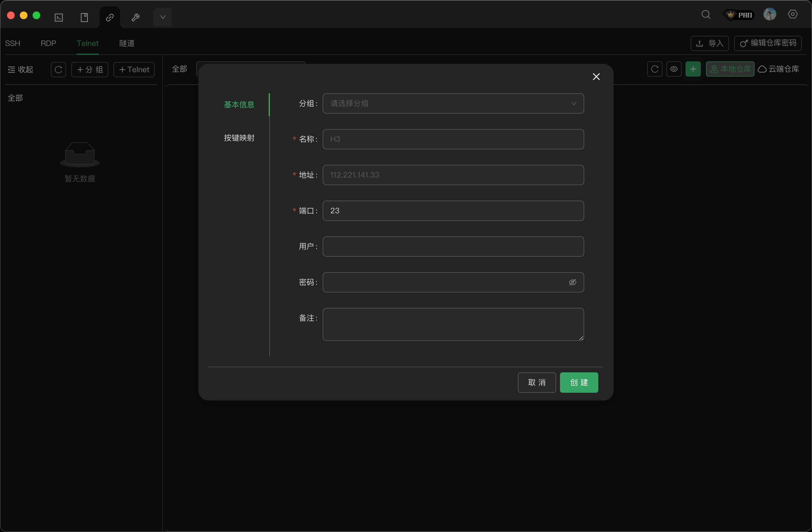The width and height of the screenshot is (812, 532).
Task: Expand the chevron next to wrench icon
Action: pos(163,17)
